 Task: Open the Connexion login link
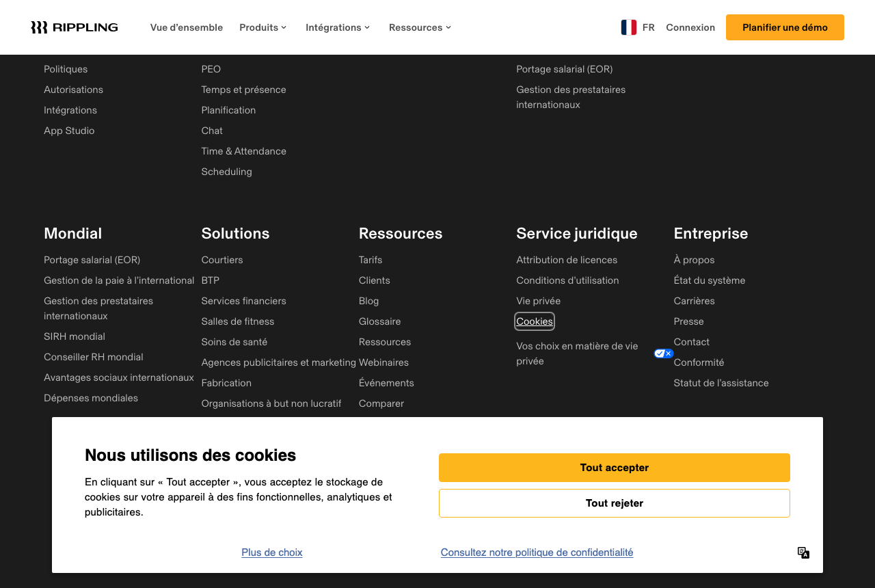pos(690,27)
